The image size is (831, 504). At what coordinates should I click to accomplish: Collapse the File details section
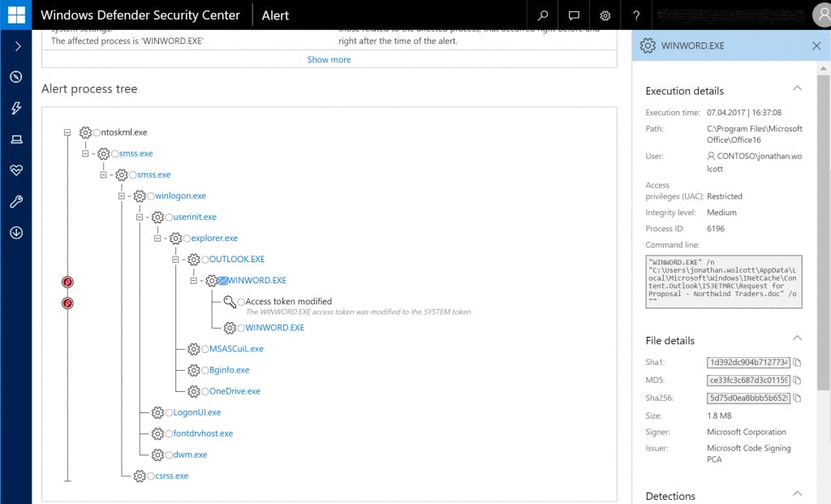pyautogui.click(x=797, y=338)
